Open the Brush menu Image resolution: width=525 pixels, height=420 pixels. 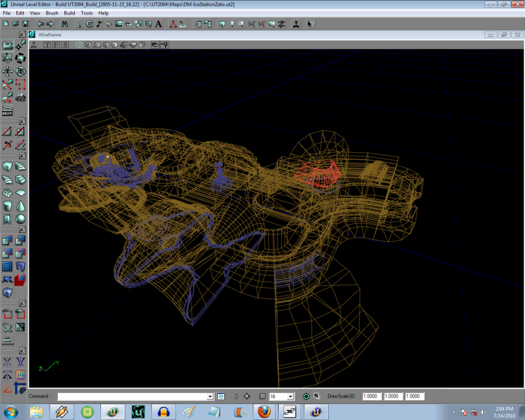tap(52, 13)
